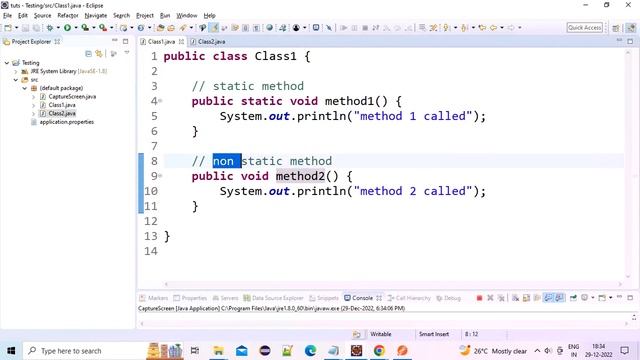
Task: Open Display Selected Console dropdown
Action: (x=593, y=298)
